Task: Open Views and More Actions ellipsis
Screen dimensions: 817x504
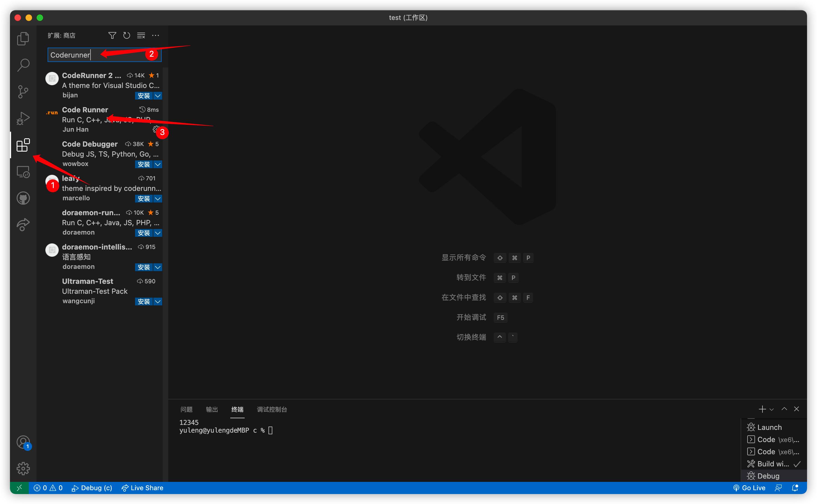Action: pyautogui.click(x=155, y=35)
